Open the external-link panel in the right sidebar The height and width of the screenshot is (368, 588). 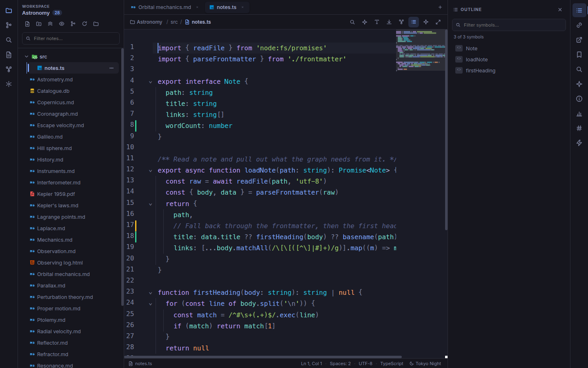[x=579, y=40]
